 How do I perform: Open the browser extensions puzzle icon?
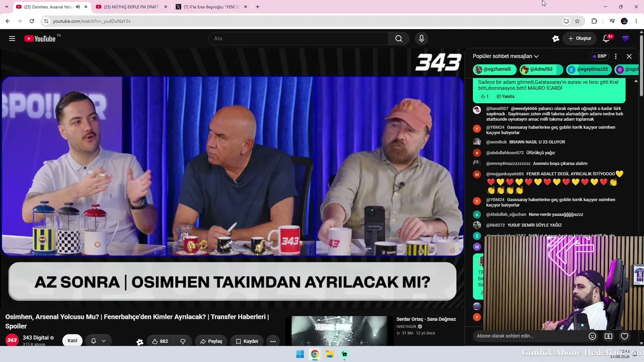click(x=594, y=21)
